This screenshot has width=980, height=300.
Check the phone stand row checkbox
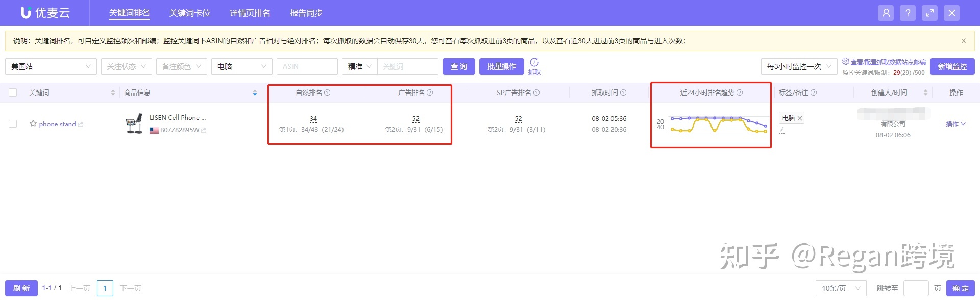tap(13, 124)
